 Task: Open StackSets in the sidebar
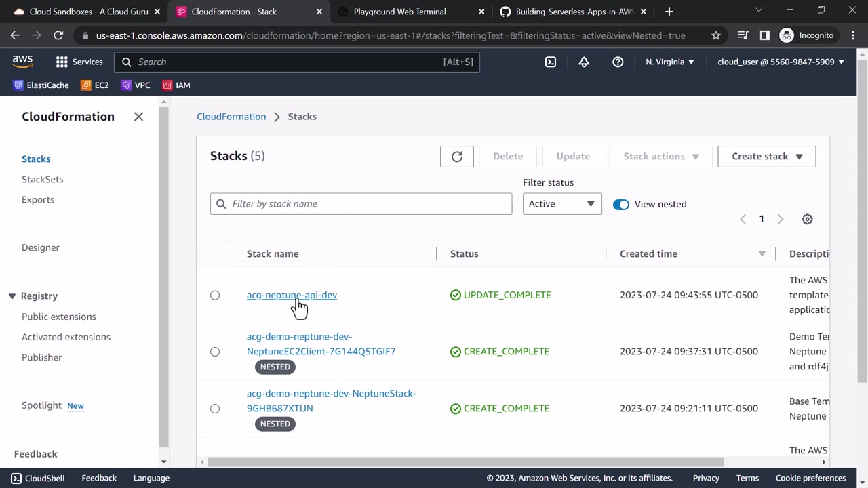tap(42, 180)
